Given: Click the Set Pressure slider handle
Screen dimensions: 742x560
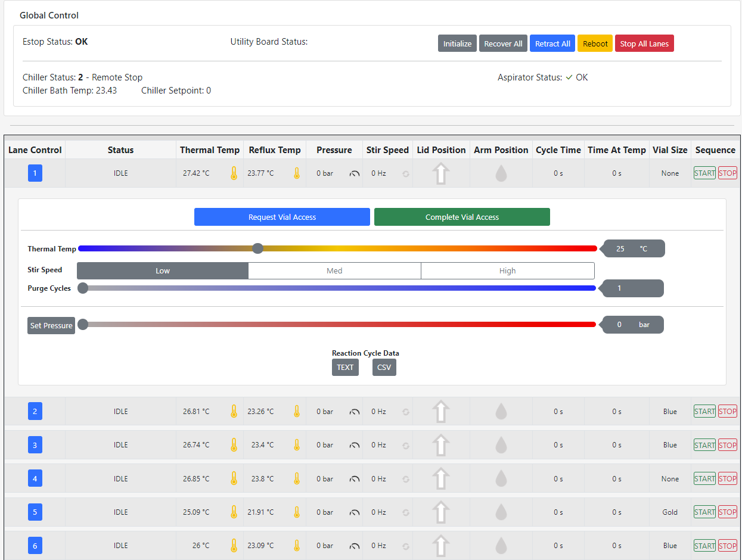Looking at the screenshot, I should [x=83, y=325].
